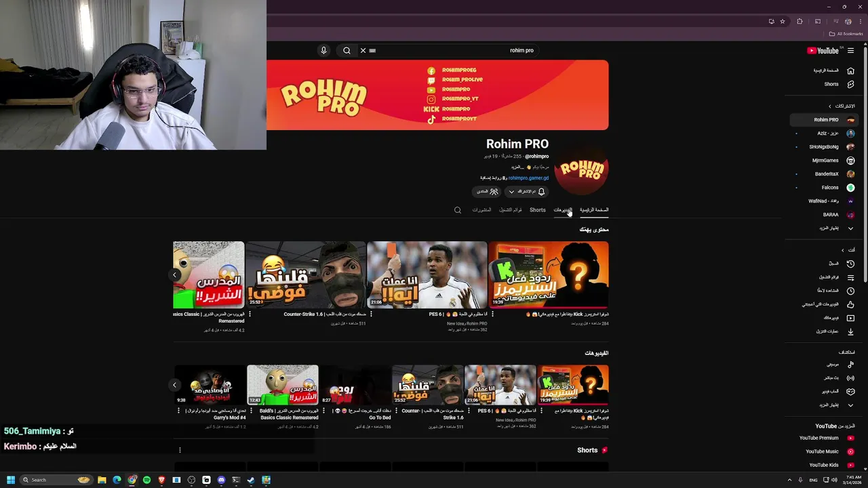
Task: Click the channel Join button
Action: tap(487, 191)
